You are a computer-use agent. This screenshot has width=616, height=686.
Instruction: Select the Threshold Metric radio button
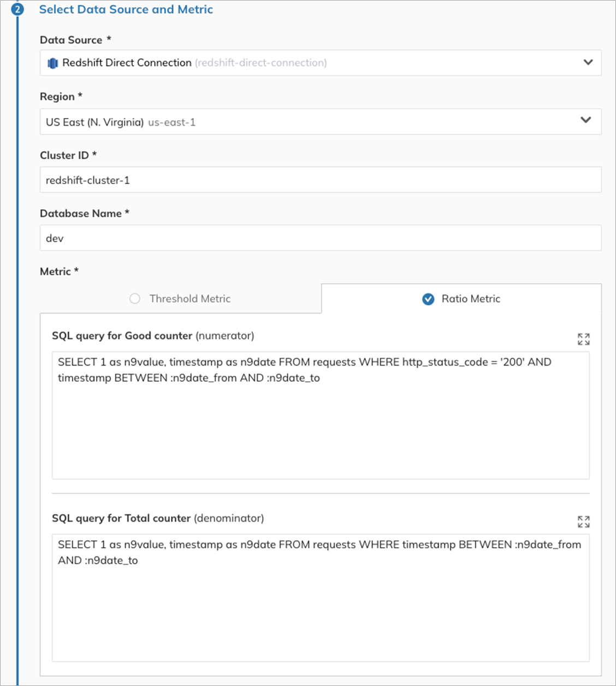135,298
